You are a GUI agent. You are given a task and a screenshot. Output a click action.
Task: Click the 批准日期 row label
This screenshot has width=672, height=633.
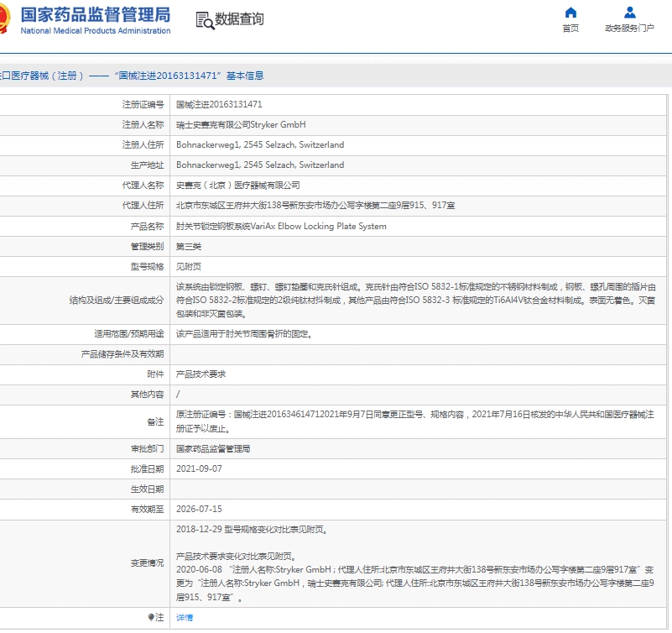[x=147, y=468]
